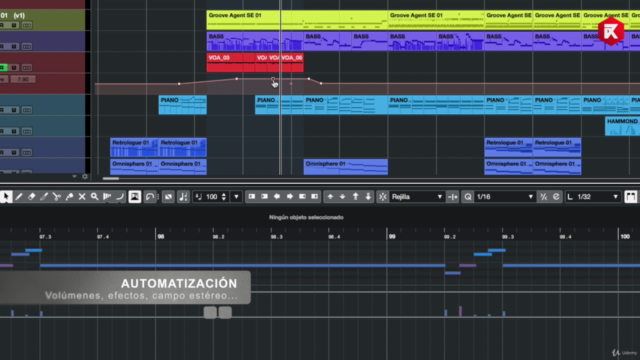640x360 pixels.
Task: Click the velocity value stepper arrows
Action: 224,197
